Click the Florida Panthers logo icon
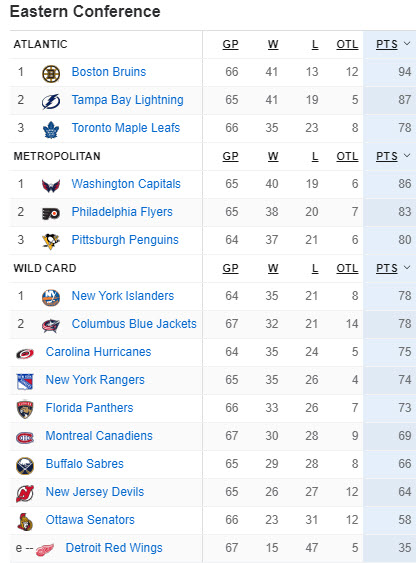416x563 pixels. coord(25,410)
